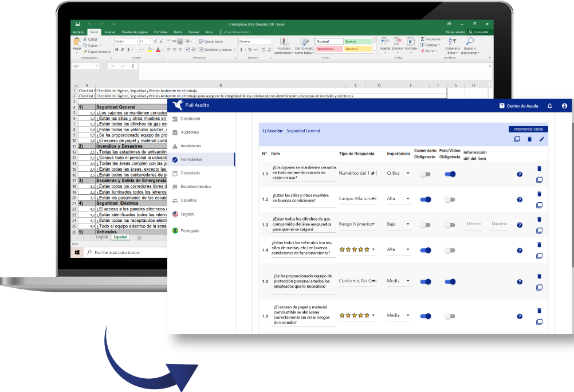Add a new sheet in Excel
The width and height of the screenshot is (574, 392).
[x=139, y=238]
